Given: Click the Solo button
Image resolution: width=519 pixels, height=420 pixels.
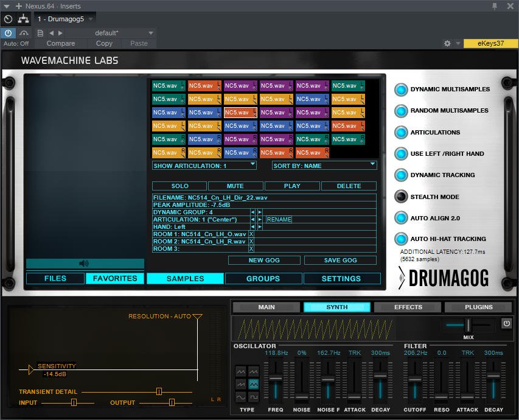Looking at the screenshot, I should [x=179, y=186].
